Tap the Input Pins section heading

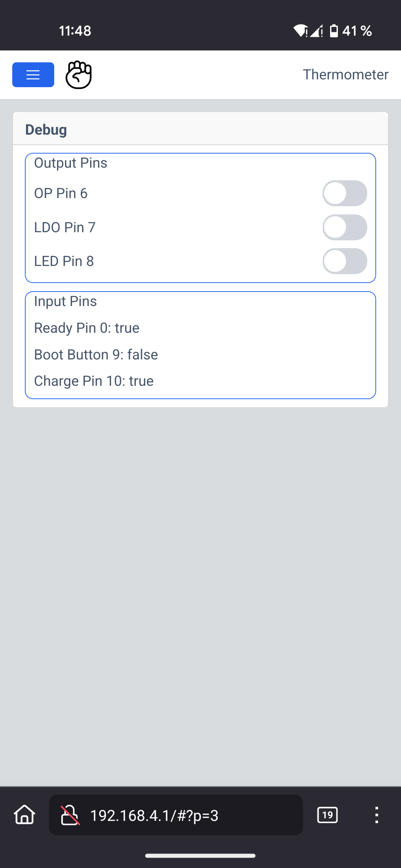pyautogui.click(x=65, y=301)
